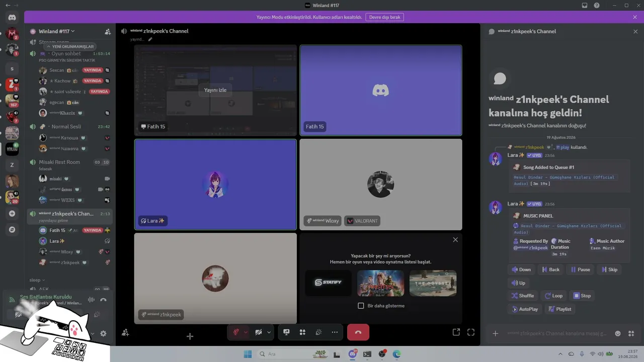The image size is (644, 362).
Task: Close the activity suggestion card
Action: (455, 240)
